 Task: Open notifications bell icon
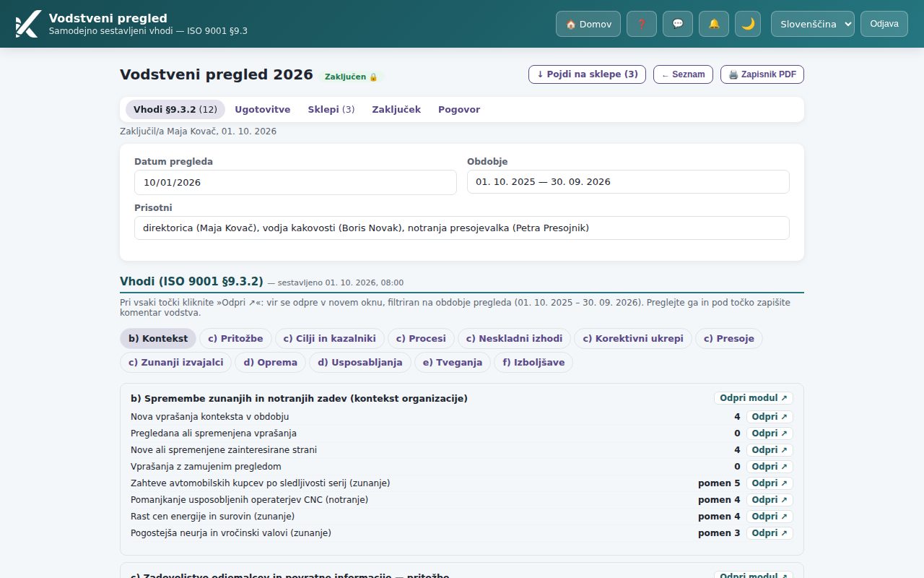coord(714,24)
